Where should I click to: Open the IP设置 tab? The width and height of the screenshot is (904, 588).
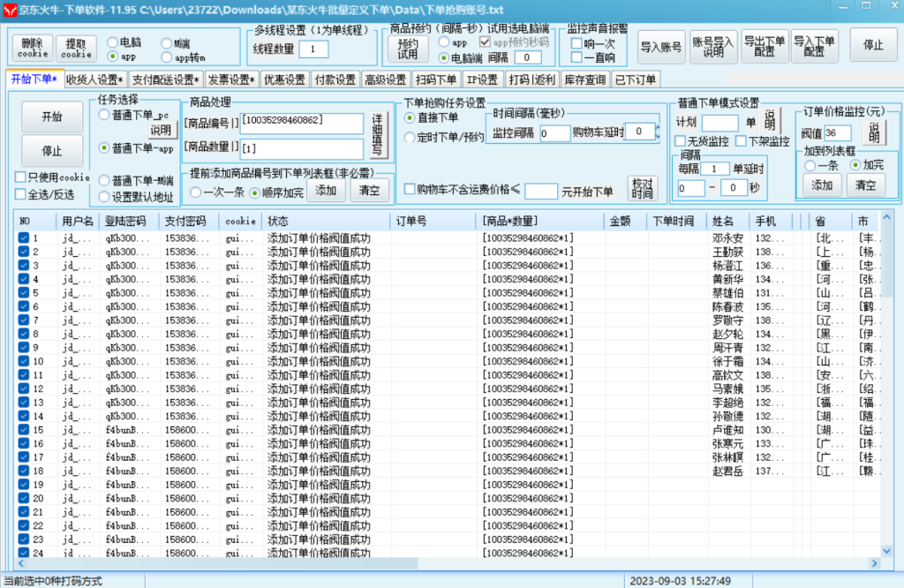[x=482, y=79]
